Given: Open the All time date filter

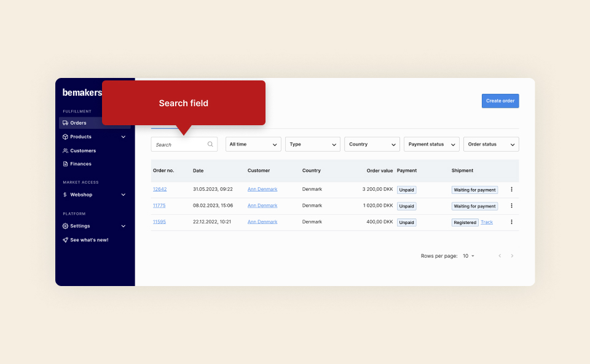Looking at the screenshot, I should tap(253, 144).
